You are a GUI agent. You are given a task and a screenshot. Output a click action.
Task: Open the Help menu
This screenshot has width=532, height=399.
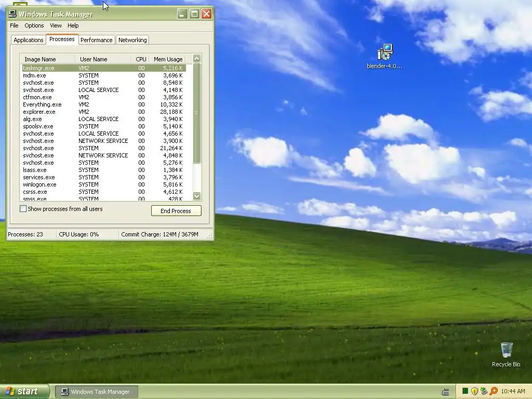[73, 25]
